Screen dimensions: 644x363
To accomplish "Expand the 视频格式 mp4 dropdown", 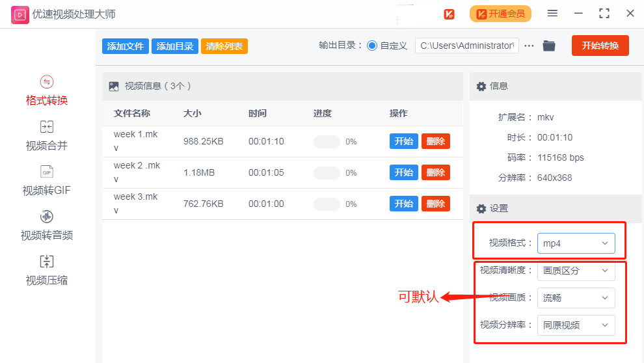I will tap(576, 243).
